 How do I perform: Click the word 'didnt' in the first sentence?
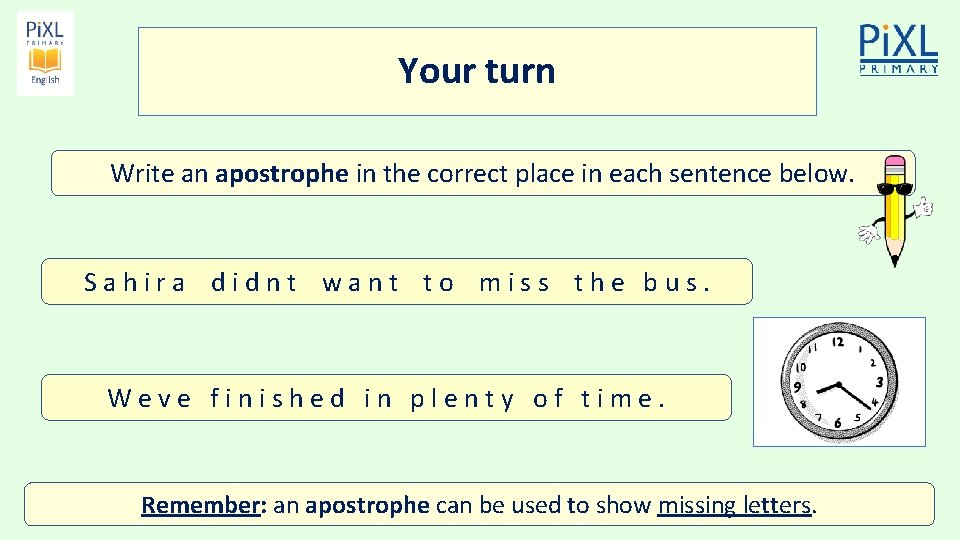255,283
